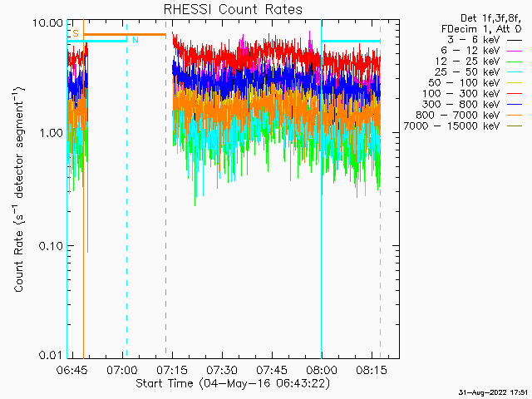Click the orange 800 - 7000 keV legend line
The width and height of the screenshot is (532, 399).
click(515, 116)
